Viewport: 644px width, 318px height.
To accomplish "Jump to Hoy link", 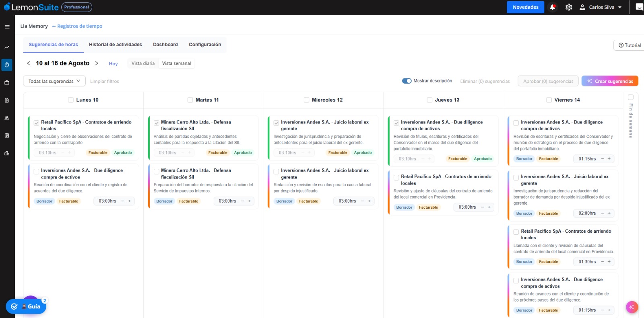I will coord(113,64).
